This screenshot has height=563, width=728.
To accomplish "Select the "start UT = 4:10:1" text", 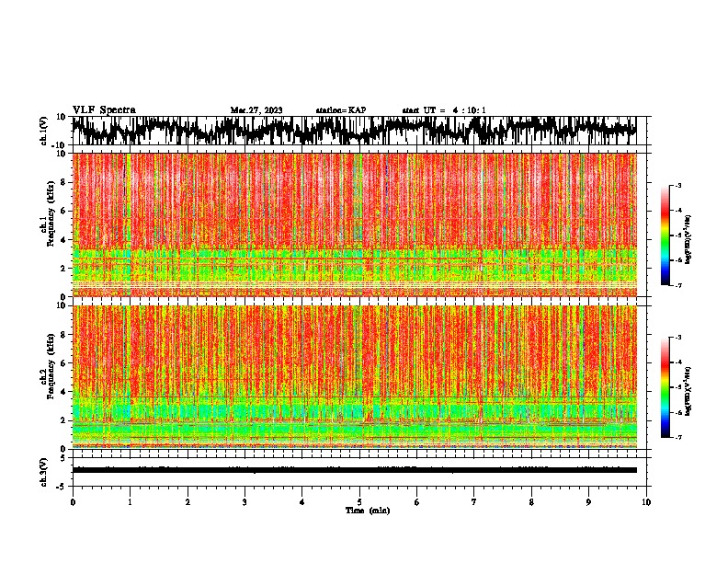I will 444,110.
